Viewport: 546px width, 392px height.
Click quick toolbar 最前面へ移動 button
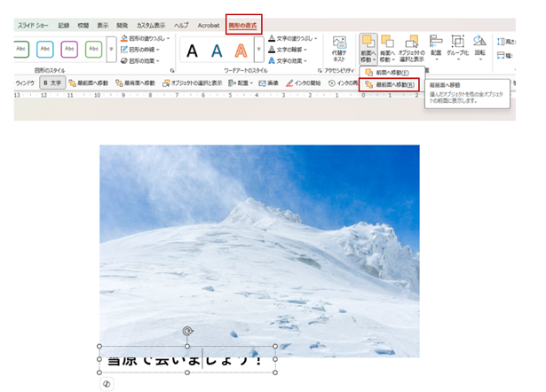[x=89, y=83]
